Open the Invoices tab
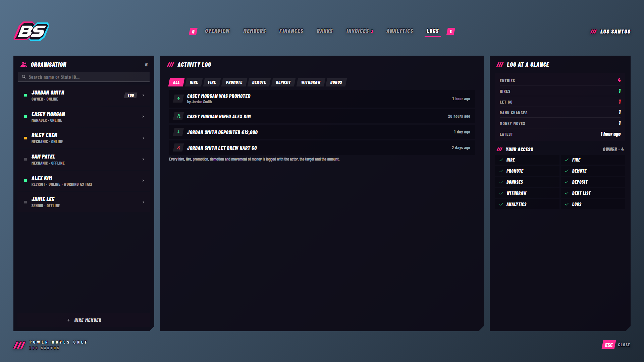This screenshot has height=362, width=644. click(360, 31)
